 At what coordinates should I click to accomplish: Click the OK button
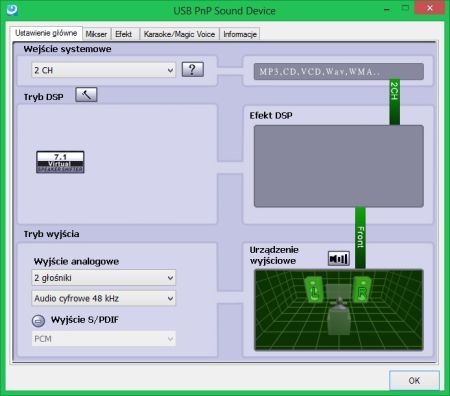click(x=414, y=380)
